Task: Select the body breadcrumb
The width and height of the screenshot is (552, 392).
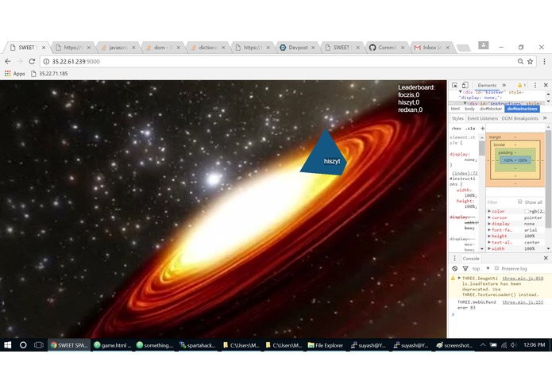Action: [x=469, y=109]
